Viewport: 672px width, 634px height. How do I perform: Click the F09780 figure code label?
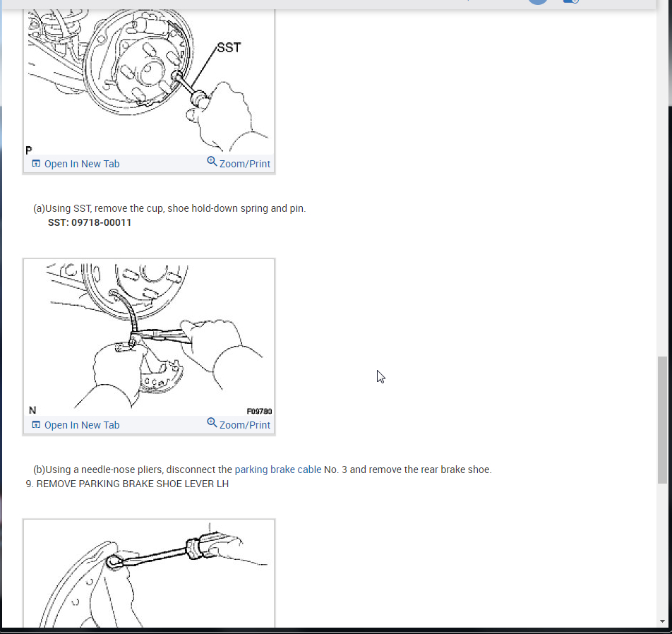coord(259,411)
